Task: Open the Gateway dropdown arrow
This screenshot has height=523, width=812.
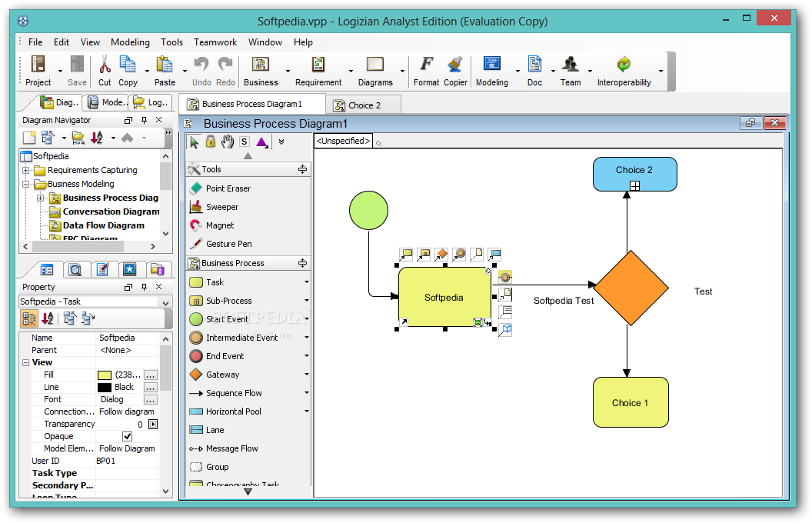Action: 306,375
